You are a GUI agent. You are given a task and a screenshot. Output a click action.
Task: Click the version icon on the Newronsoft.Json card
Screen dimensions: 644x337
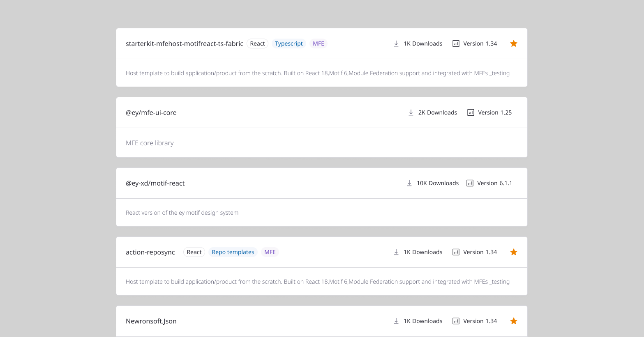[455, 321]
